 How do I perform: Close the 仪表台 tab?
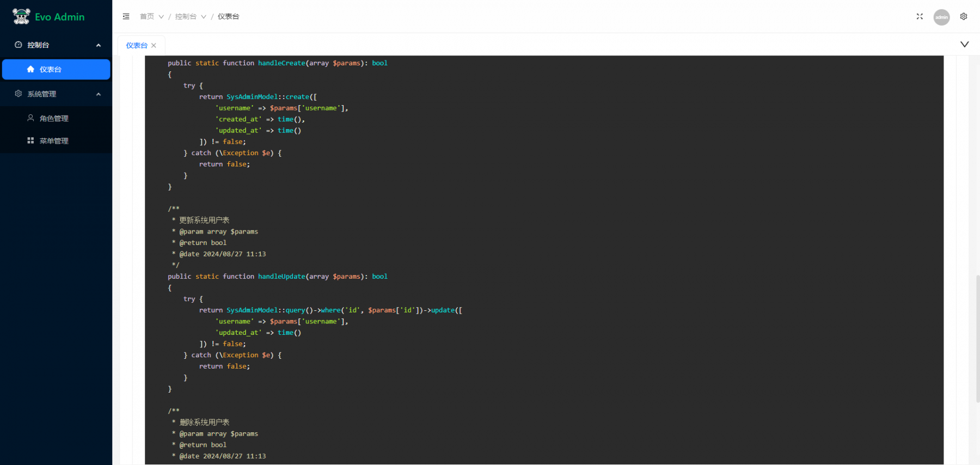point(154,45)
